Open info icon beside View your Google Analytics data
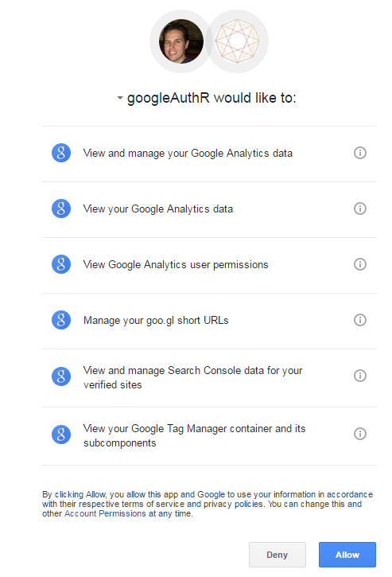Image resolution: width=392 pixels, height=577 pixels. 359,209
